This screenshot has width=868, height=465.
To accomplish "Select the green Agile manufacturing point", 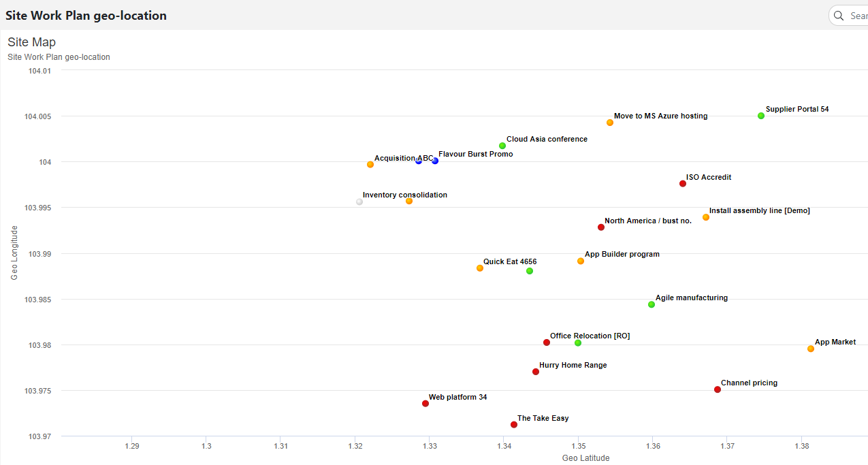I will click(652, 304).
